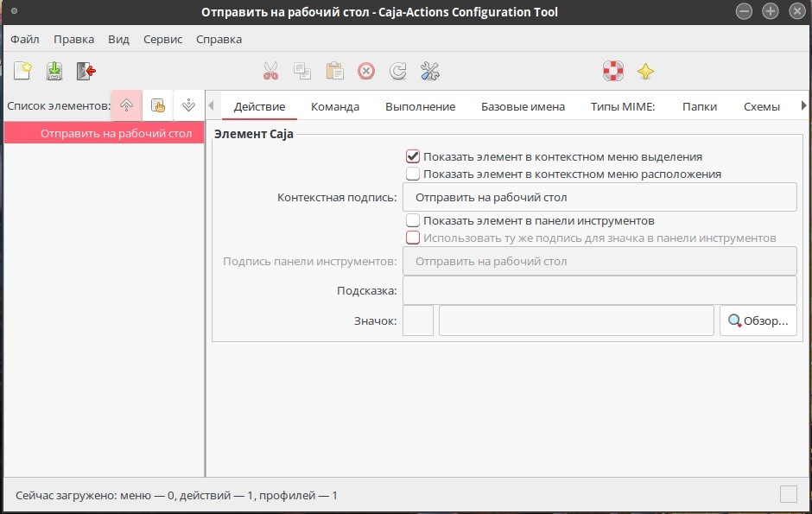Screen dimensions: 812x514
Task: Maximize the Caja-Actions window
Action: coord(770,11)
